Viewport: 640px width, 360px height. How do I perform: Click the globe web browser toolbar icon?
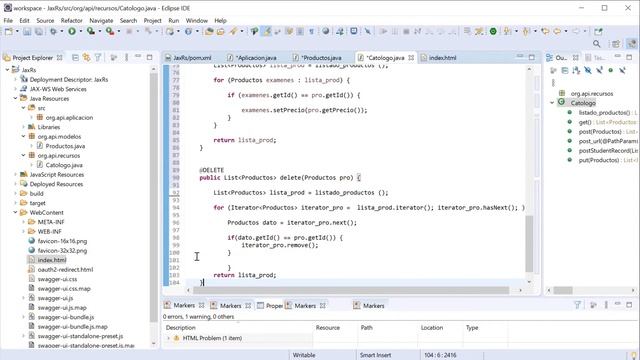pos(326,31)
